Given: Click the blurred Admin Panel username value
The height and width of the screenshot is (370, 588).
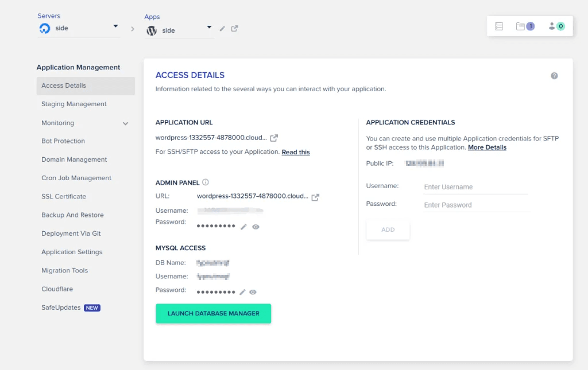Looking at the screenshot, I should click(230, 211).
